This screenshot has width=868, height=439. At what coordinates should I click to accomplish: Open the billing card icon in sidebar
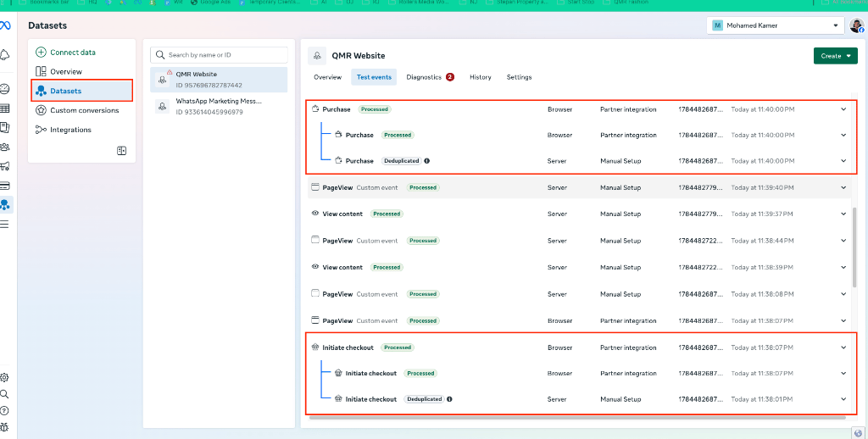point(5,186)
